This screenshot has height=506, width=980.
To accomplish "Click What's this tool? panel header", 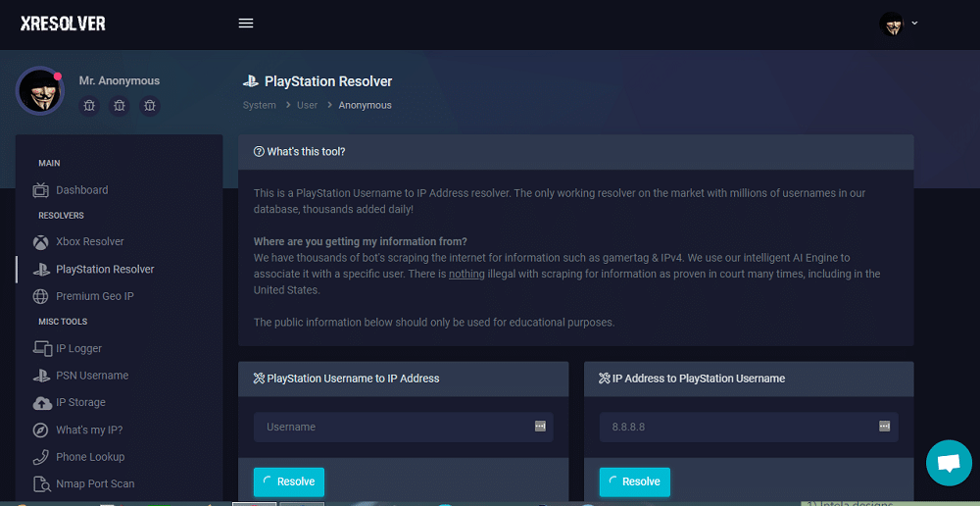I will (575, 152).
